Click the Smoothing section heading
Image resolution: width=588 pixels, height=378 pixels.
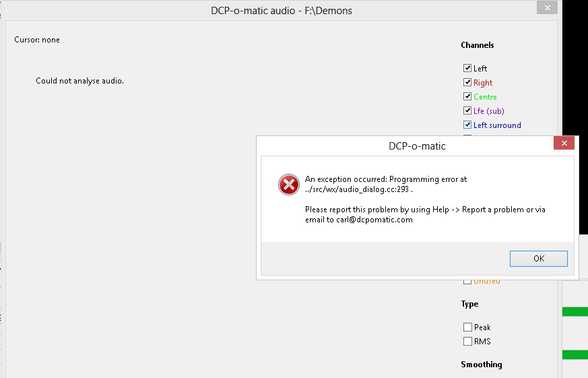point(482,364)
